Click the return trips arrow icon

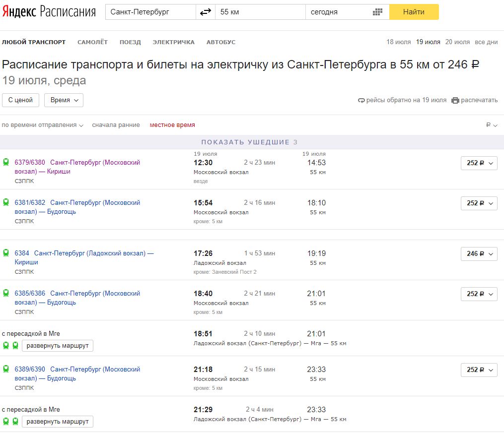click(361, 100)
